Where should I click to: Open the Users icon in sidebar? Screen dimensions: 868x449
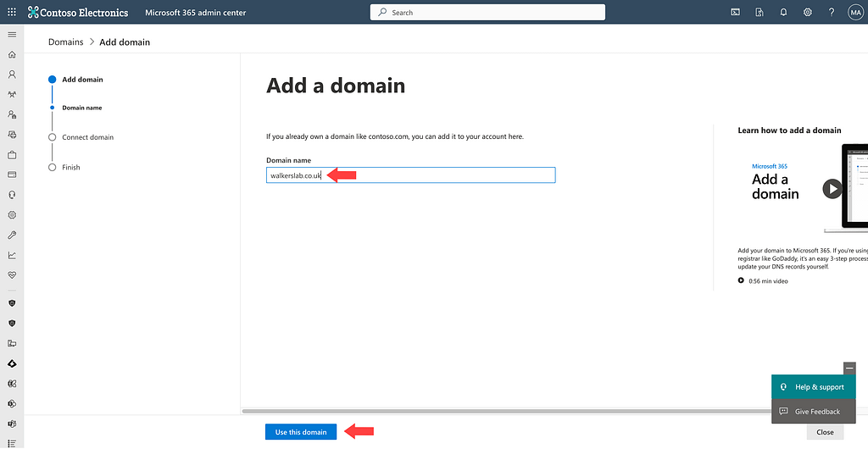(12, 75)
